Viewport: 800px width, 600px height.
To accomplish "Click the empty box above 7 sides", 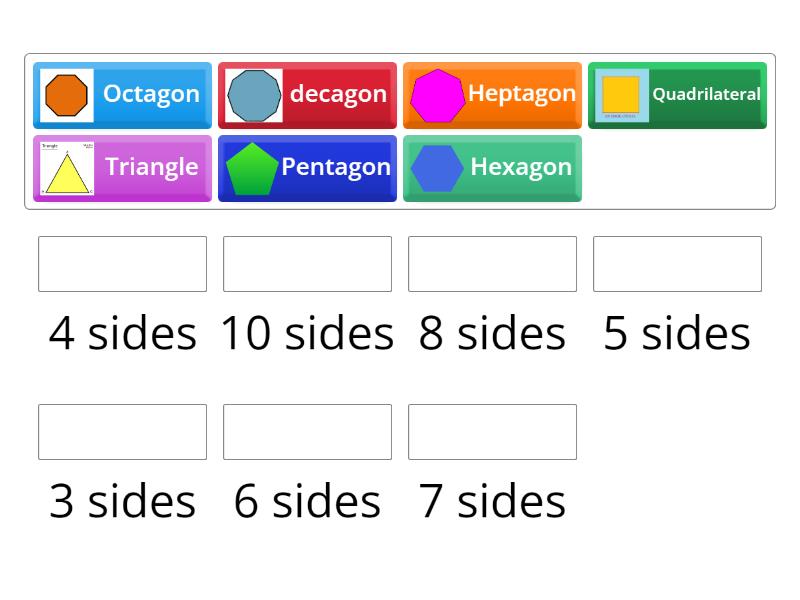I will (492, 432).
